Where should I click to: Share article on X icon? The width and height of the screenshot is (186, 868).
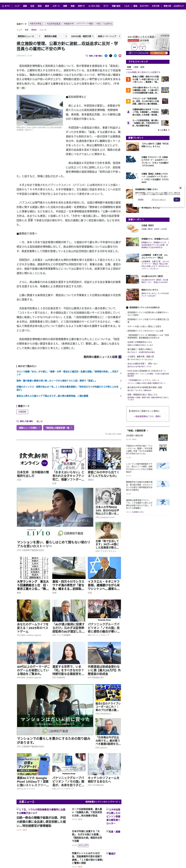point(111,56)
